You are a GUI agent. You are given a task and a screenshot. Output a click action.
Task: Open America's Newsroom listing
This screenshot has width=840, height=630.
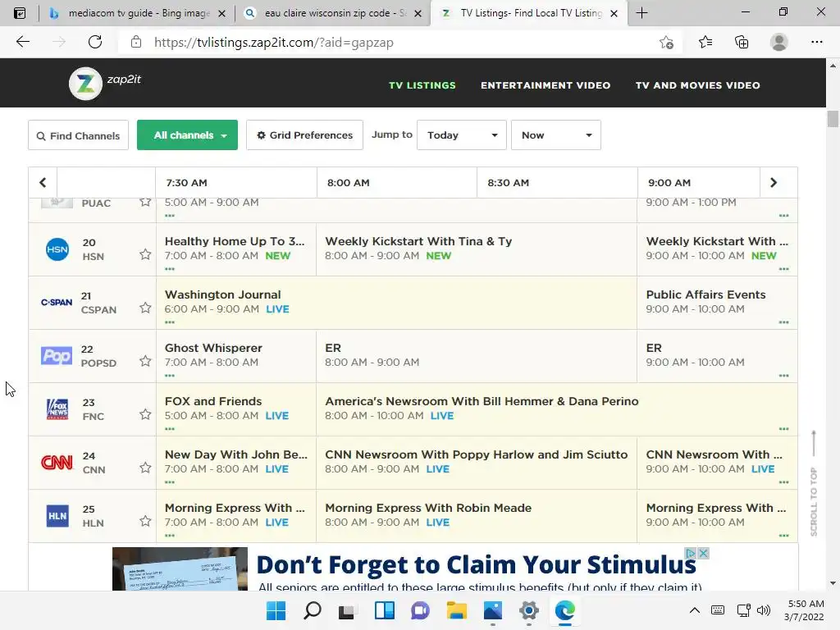pyautogui.click(x=557, y=409)
